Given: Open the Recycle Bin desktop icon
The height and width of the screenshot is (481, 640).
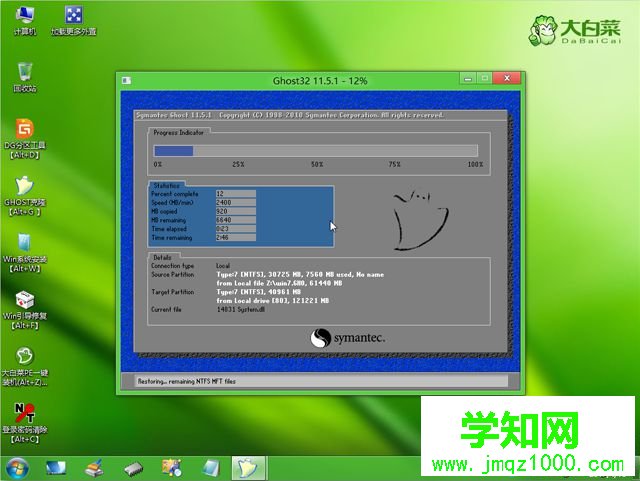Looking at the screenshot, I should click(25, 77).
